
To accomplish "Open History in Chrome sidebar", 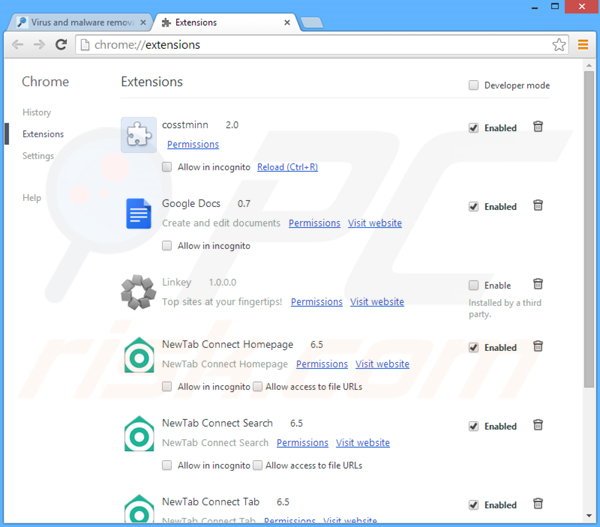I will coord(37,112).
